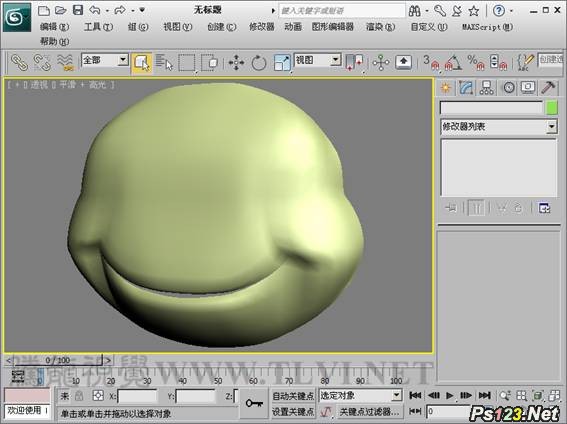Click the Select and Manipulate icon

click(x=381, y=63)
